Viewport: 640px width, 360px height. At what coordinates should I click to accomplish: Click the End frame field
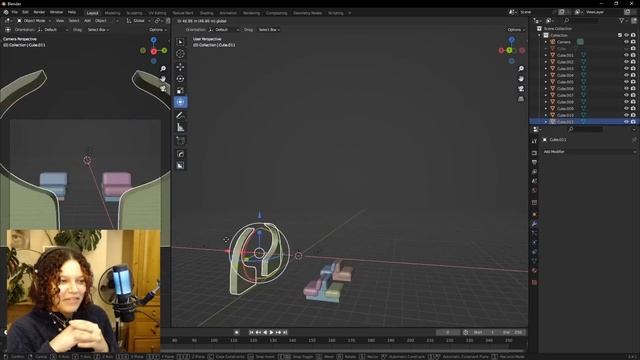(513, 332)
